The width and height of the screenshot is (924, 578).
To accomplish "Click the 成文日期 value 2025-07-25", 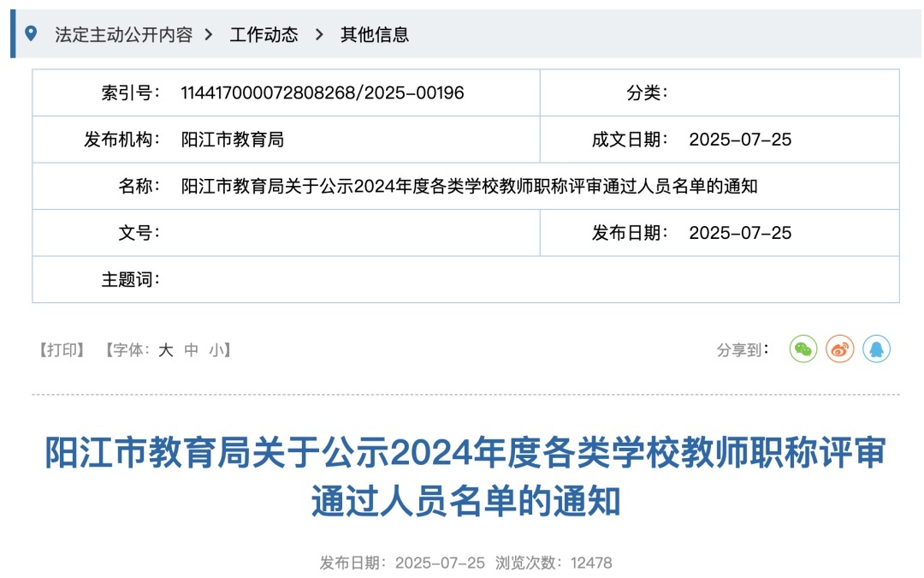I will tap(740, 140).
